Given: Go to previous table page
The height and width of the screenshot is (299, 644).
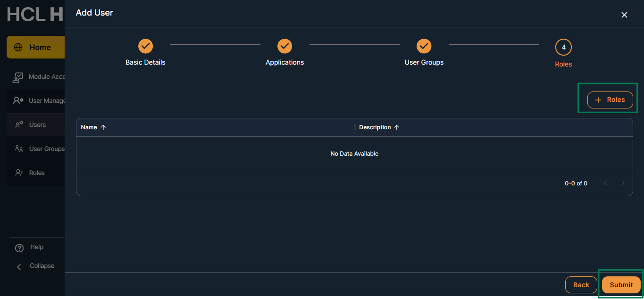Looking at the screenshot, I should [606, 183].
